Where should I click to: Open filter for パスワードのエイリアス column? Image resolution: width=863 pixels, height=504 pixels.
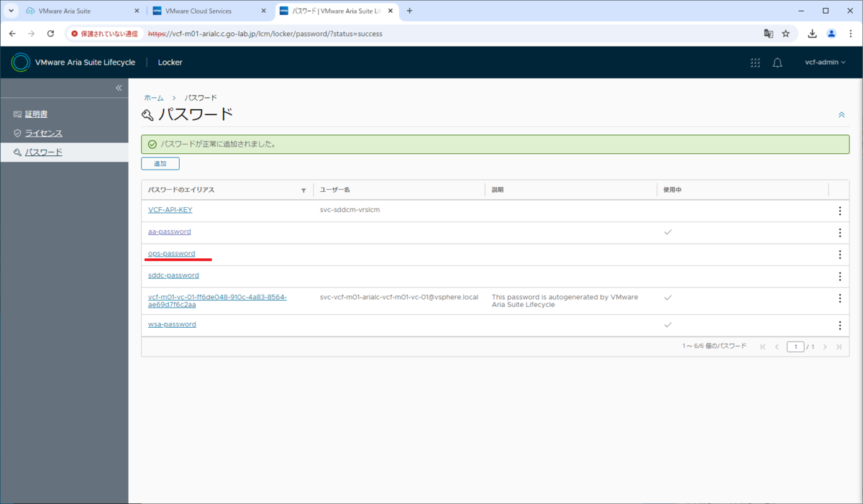(303, 191)
